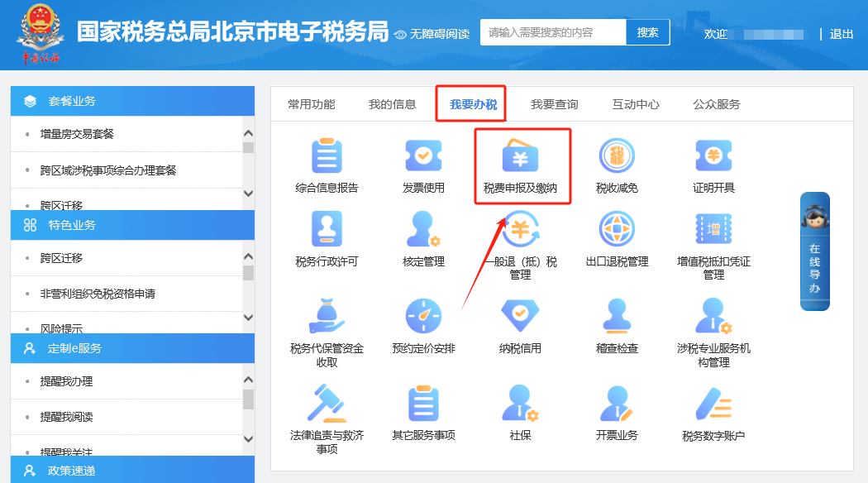This screenshot has width=868, height=483.
Task: Open 证明开具 icon
Action: coord(713,155)
